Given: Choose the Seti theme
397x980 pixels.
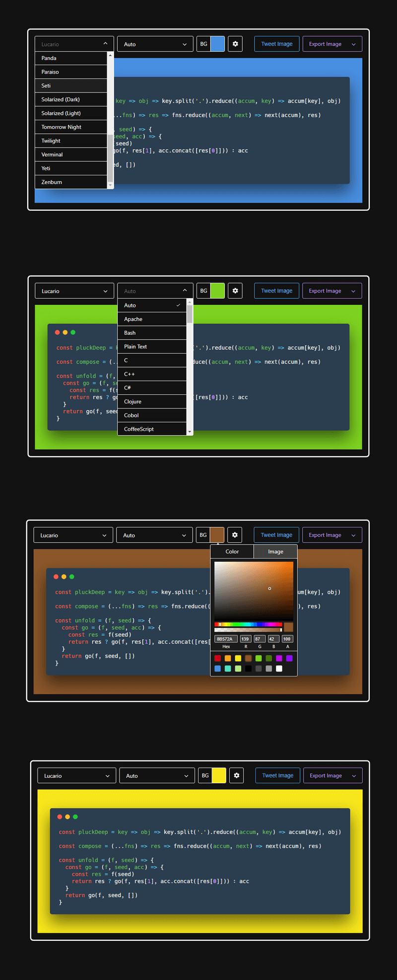Looking at the screenshot, I should [x=71, y=85].
